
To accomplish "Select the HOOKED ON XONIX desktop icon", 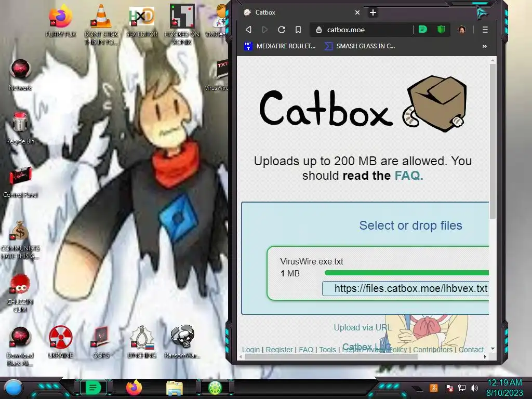I will click(182, 24).
